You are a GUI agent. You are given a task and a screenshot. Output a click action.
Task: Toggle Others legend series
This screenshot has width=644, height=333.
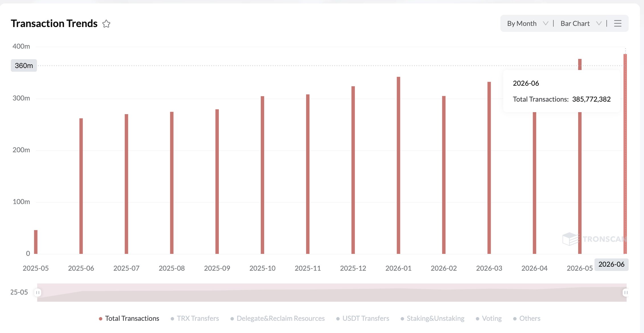(527, 318)
